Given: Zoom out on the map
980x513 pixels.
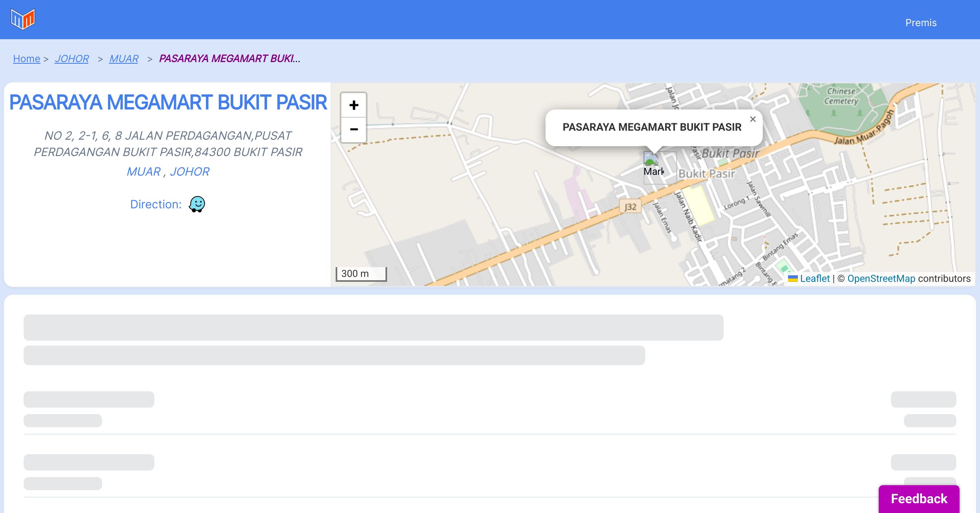Looking at the screenshot, I should click(354, 129).
